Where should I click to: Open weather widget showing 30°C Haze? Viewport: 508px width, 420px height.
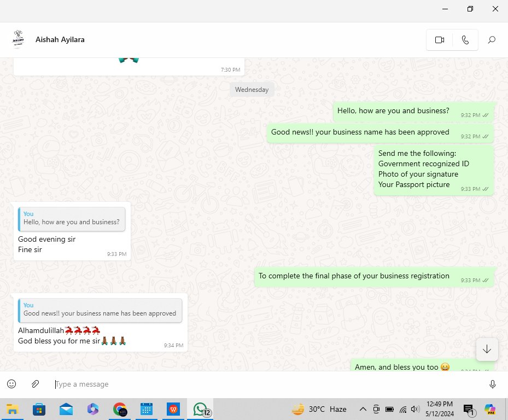(x=319, y=409)
